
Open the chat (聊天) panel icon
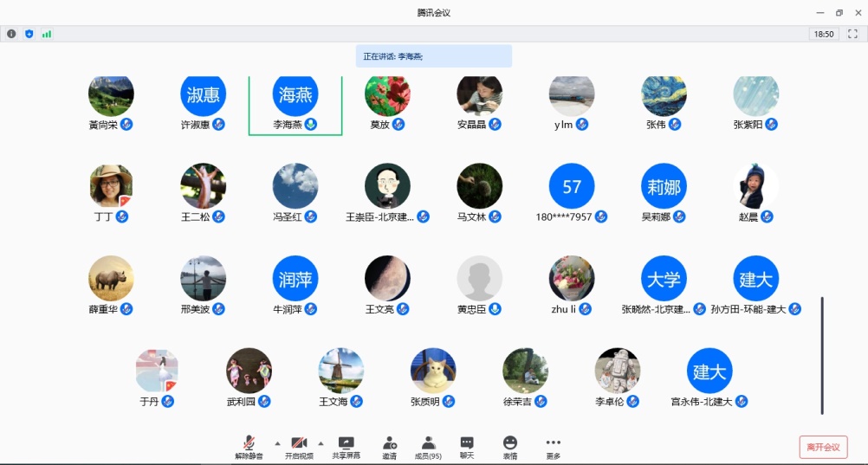467,442
